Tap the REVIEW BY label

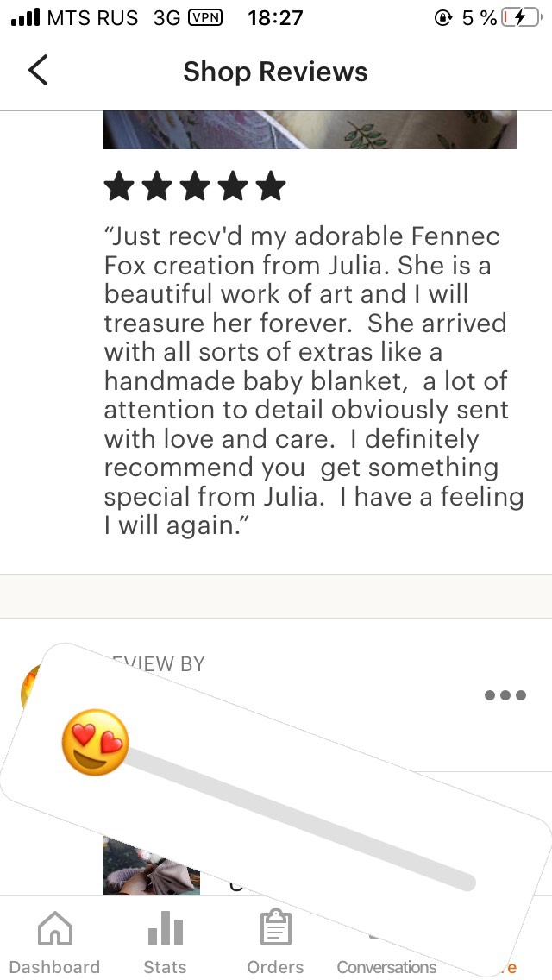[160, 663]
